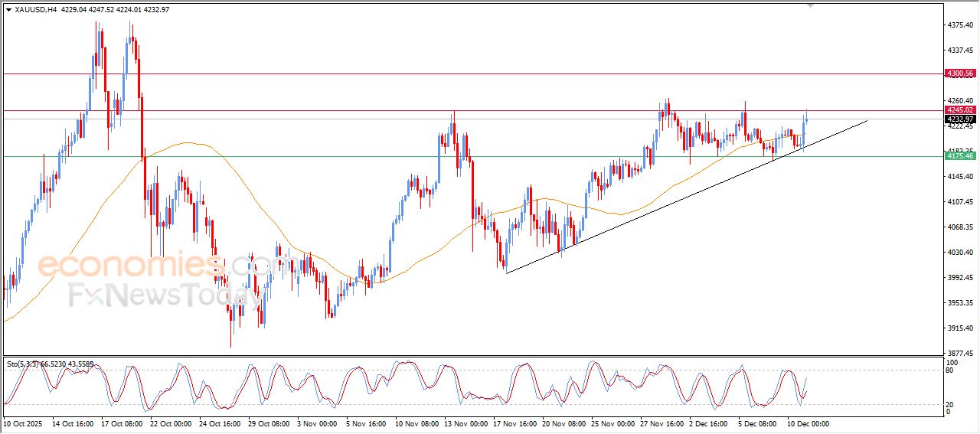Select the red 4300.56 price label
The image size is (980, 434).
point(959,73)
